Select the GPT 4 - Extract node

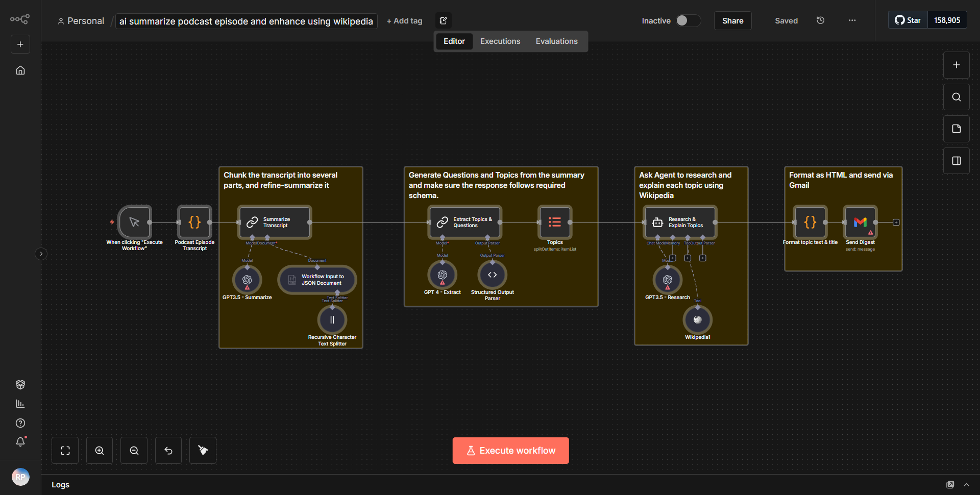coord(442,275)
